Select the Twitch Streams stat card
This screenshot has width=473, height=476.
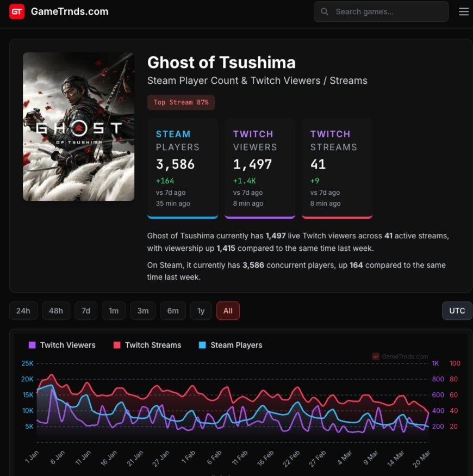tap(337, 169)
